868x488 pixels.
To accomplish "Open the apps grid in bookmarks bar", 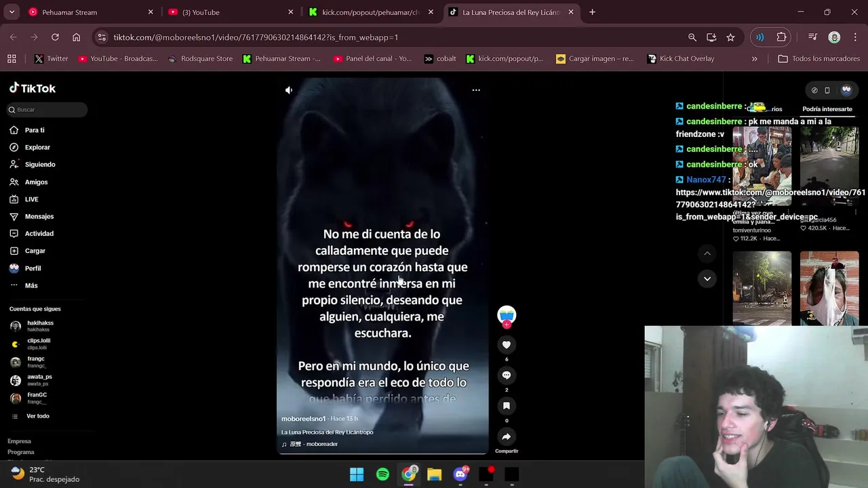I will point(12,59).
